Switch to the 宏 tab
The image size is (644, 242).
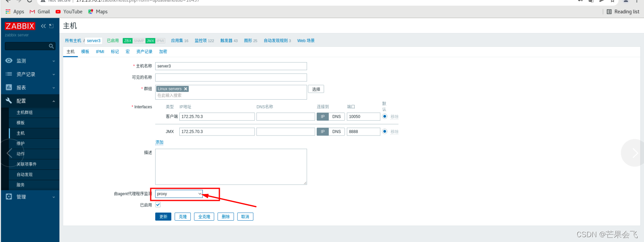point(128,52)
